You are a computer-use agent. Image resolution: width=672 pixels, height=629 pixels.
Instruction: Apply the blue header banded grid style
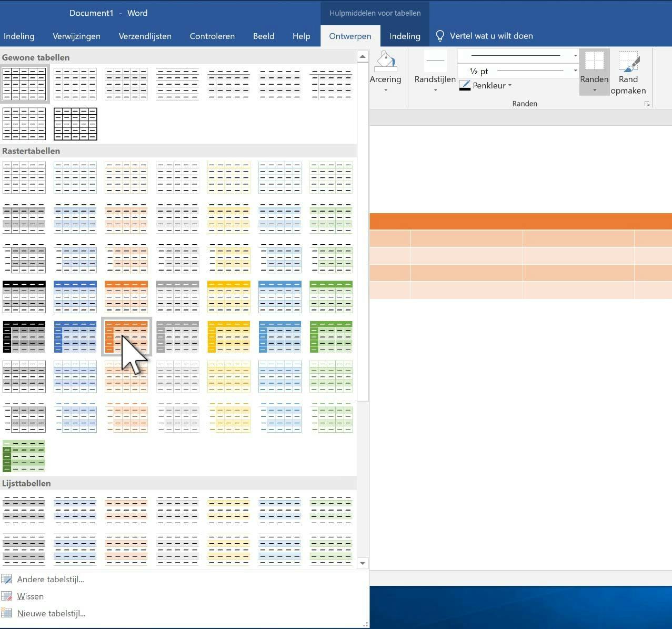pos(75,297)
